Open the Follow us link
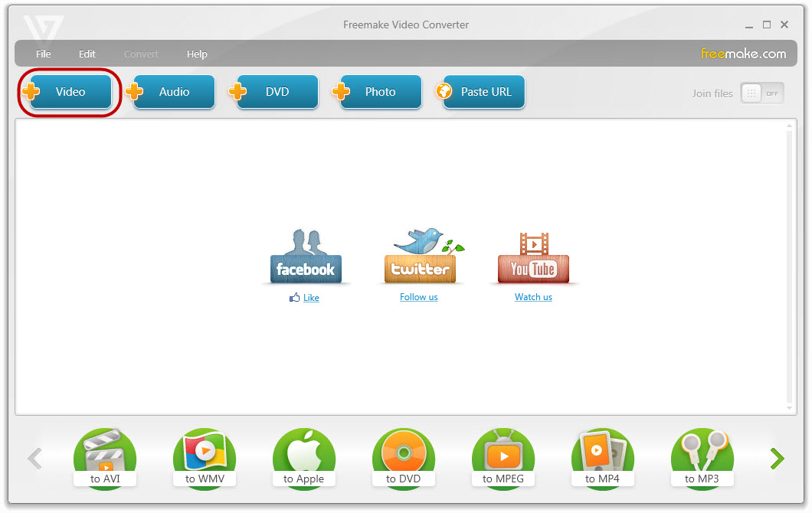 pyautogui.click(x=418, y=297)
